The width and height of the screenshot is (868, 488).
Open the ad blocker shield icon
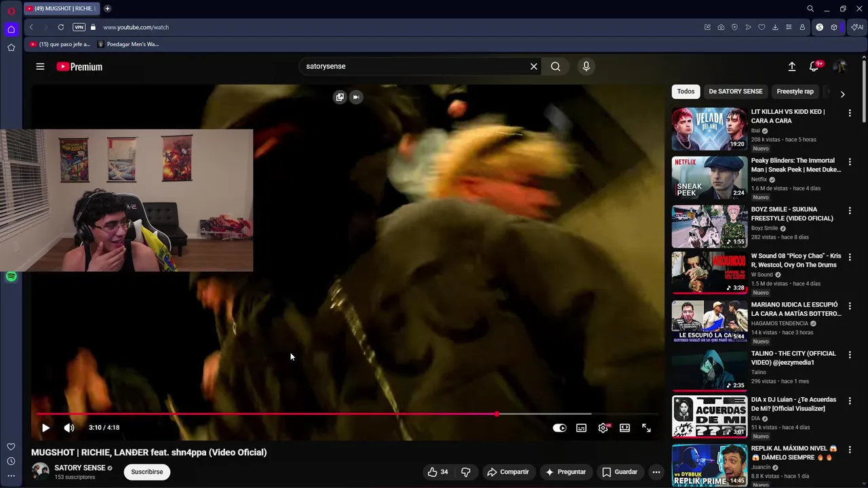pos(734,27)
